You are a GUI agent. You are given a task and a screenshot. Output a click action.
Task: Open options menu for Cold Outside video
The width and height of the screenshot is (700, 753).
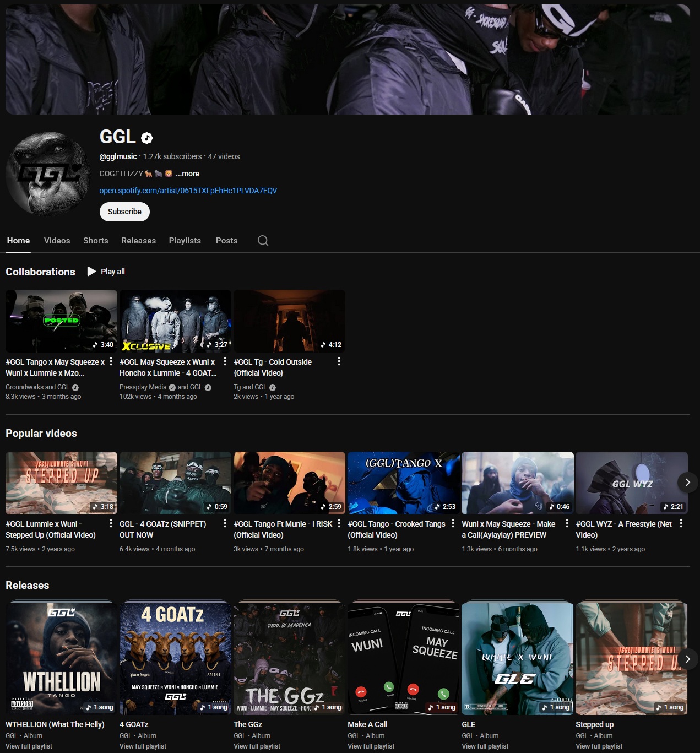339,361
